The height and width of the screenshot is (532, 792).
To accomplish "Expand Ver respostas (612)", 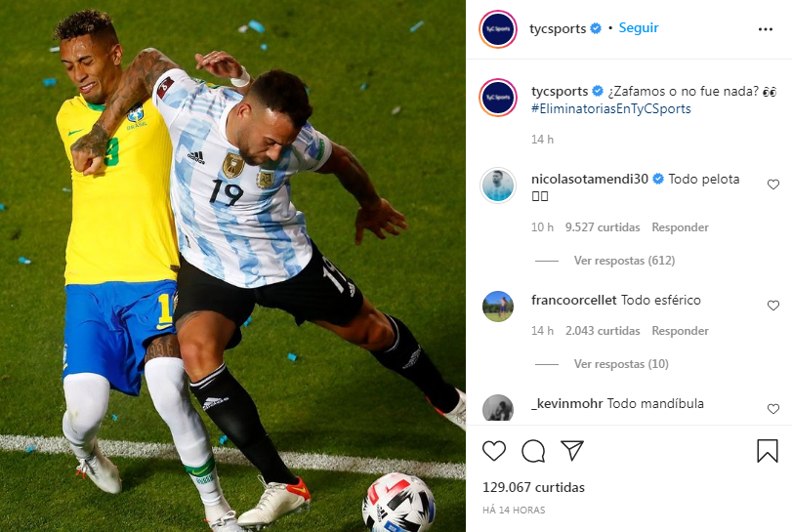I will tap(624, 261).
